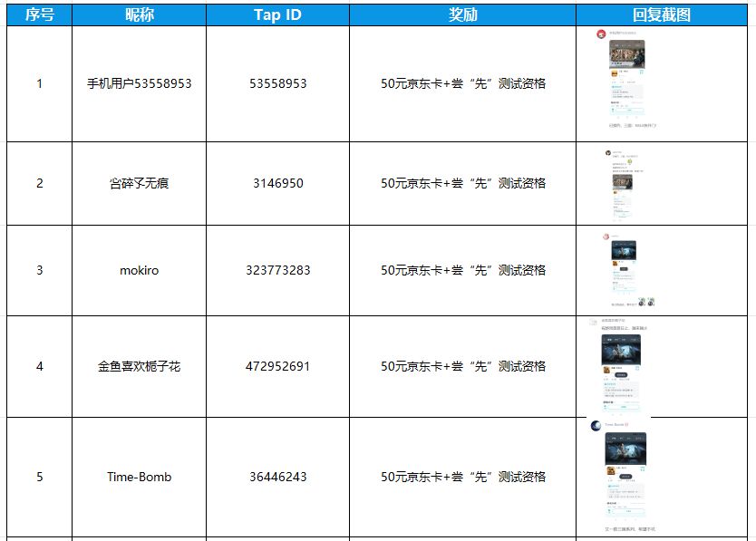Viewport: 756px width, 541px height.
Task: Select row number 1 cell
Action: (40, 83)
